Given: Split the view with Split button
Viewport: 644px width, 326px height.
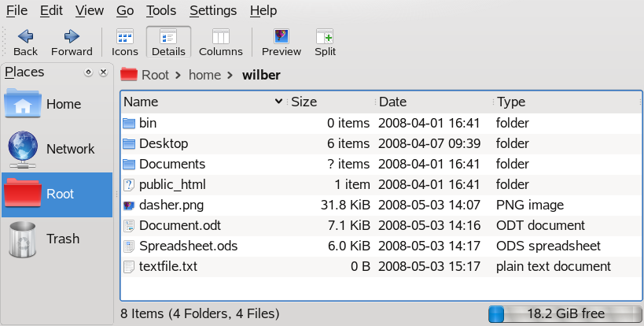Looking at the screenshot, I should click(325, 41).
